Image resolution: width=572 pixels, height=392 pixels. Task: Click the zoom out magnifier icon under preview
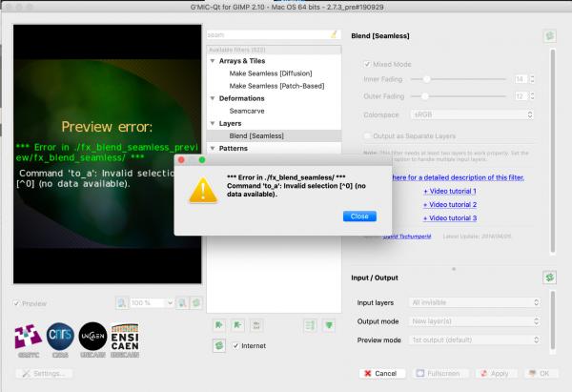tap(122, 303)
